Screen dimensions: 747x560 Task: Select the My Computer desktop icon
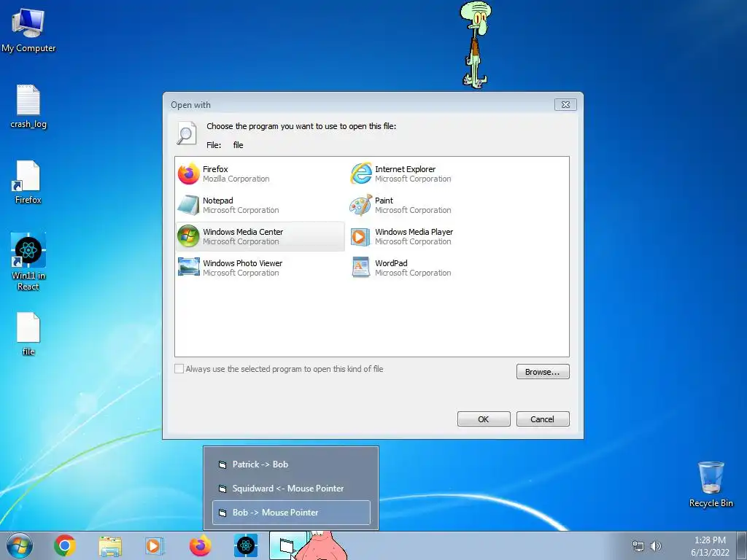point(28,31)
